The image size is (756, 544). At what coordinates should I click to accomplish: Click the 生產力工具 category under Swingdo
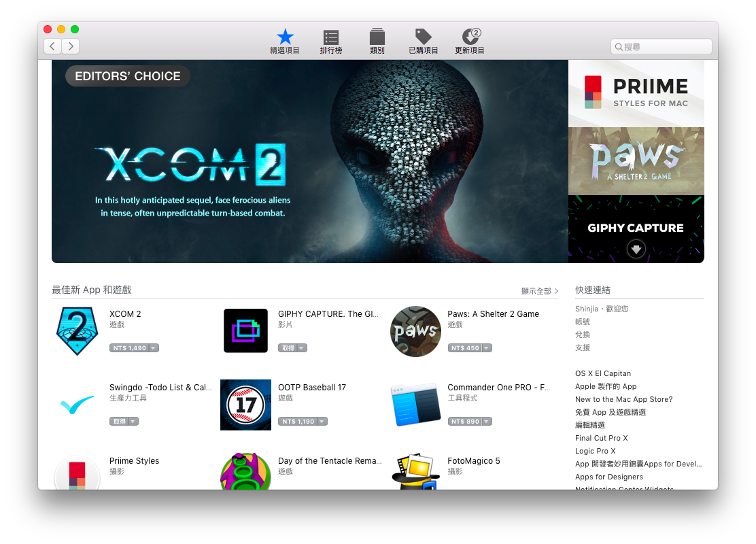tap(128, 398)
